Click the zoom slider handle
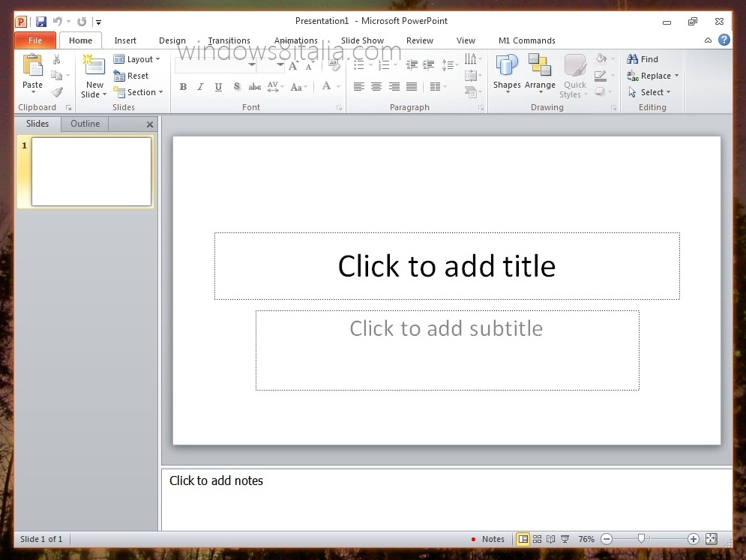 click(x=641, y=539)
